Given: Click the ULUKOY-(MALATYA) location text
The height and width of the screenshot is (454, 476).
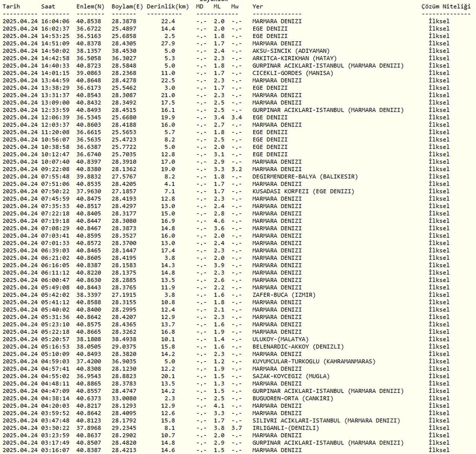Looking at the screenshot, I should (x=280, y=339).
